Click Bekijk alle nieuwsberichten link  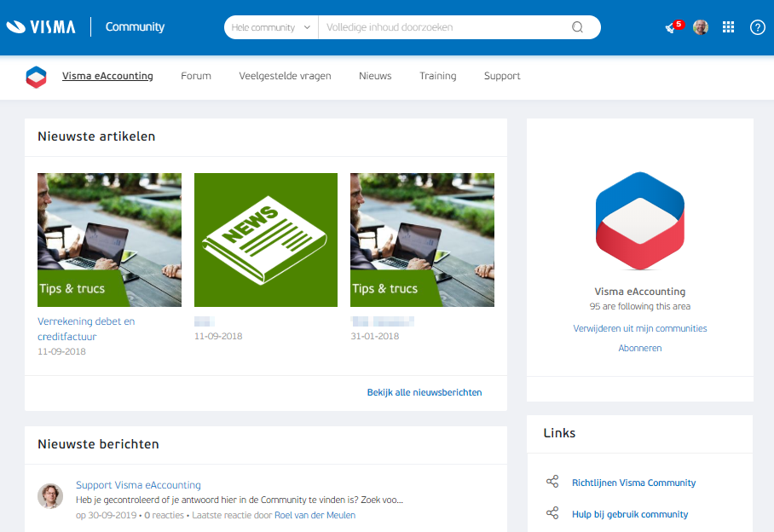tap(425, 392)
